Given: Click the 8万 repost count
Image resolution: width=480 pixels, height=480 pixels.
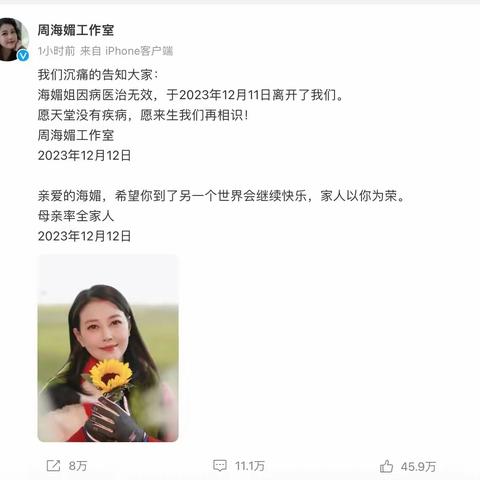Looking at the screenshot, I should [78, 466].
